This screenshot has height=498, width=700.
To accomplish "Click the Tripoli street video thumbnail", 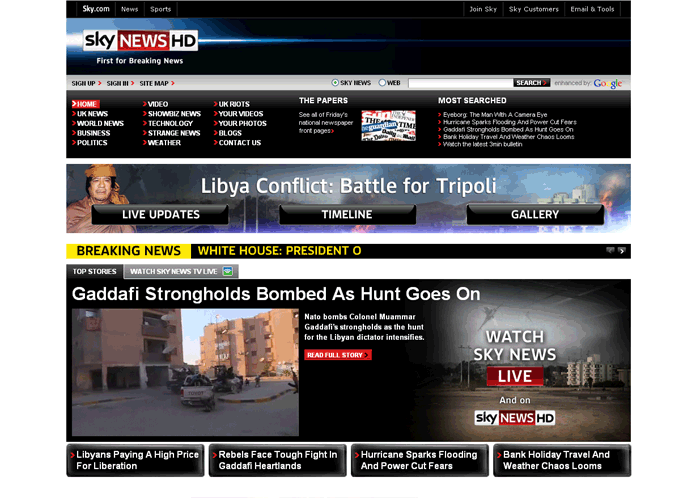I will click(185, 372).
